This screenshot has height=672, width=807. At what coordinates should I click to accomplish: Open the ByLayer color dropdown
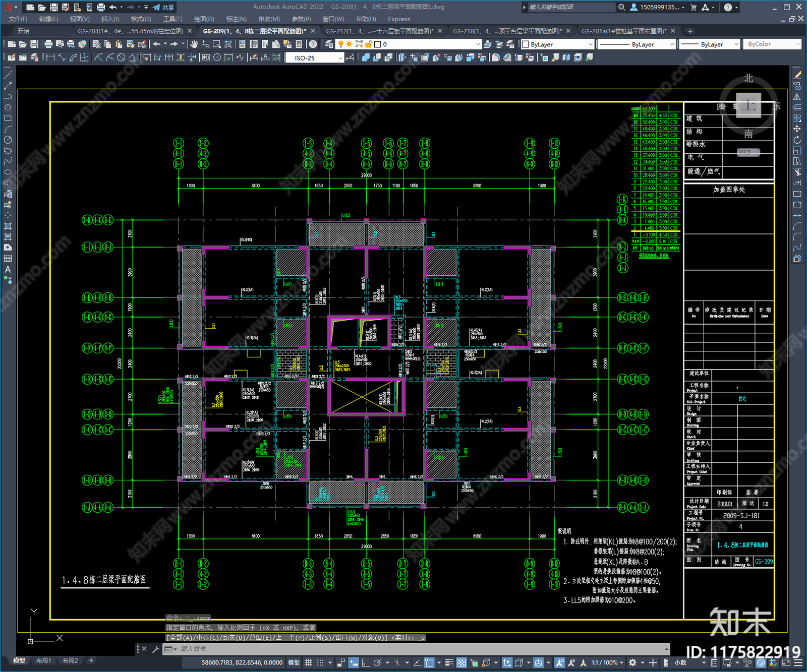(x=557, y=44)
